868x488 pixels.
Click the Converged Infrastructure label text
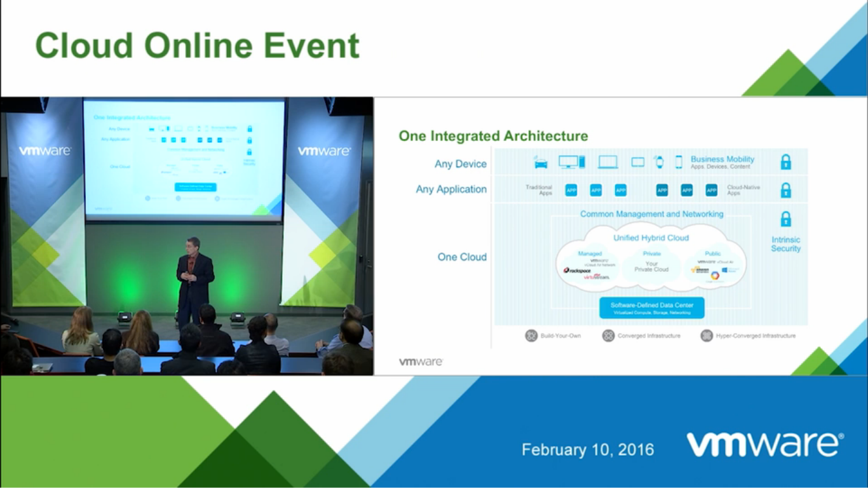649,335
